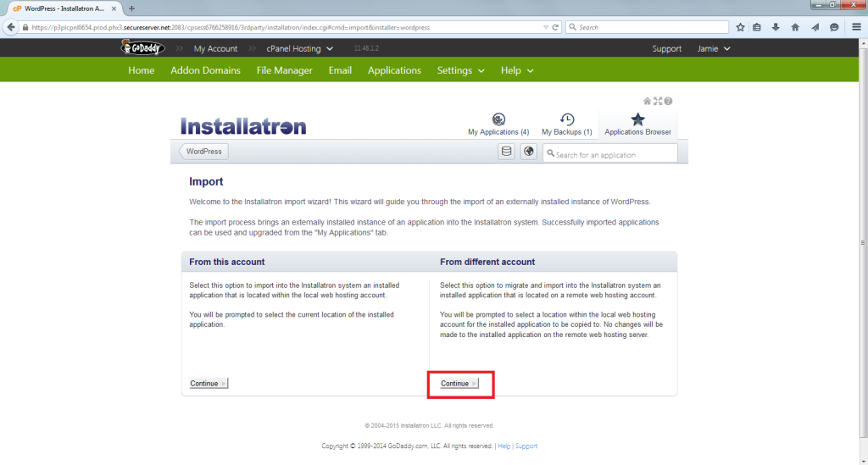
Task: Focus the Search for an application field
Action: coord(610,153)
